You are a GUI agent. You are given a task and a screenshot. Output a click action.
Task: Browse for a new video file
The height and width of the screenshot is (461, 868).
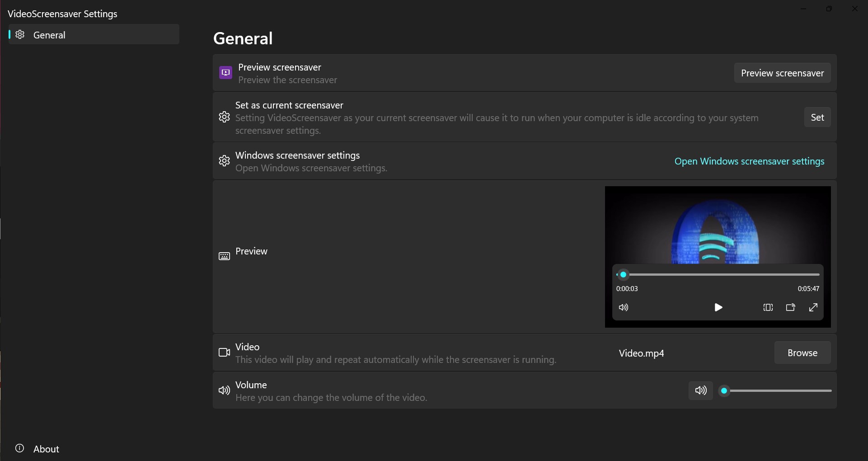pyautogui.click(x=802, y=353)
